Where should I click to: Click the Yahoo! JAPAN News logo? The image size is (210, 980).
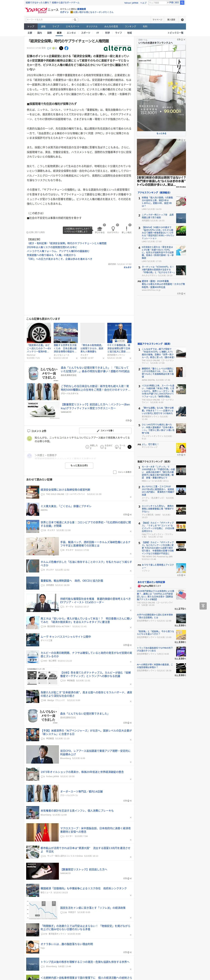pyautogui.click(x=42, y=10)
